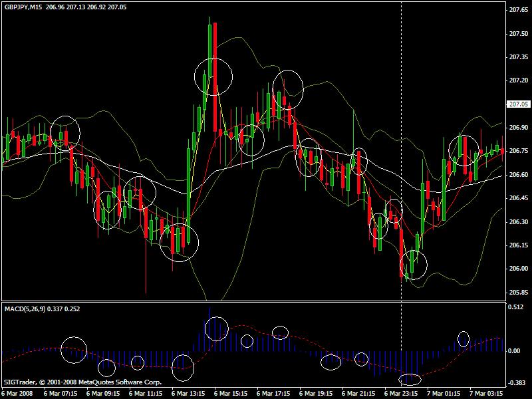
Task: Click the 7 Mar 01:15 time label
Action: click(x=444, y=394)
